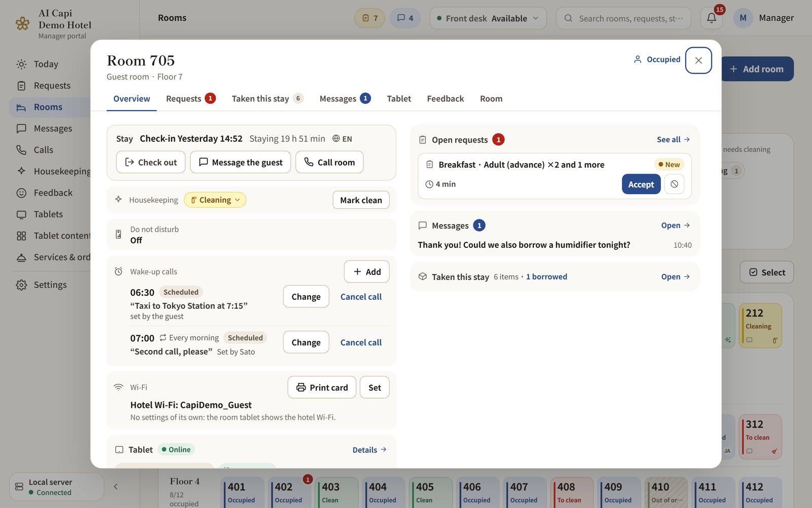Cancel the 07:00 wake-up call

click(361, 342)
